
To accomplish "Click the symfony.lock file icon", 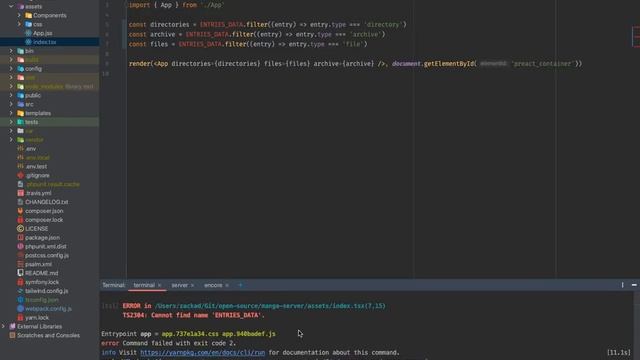I will (x=20, y=282).
